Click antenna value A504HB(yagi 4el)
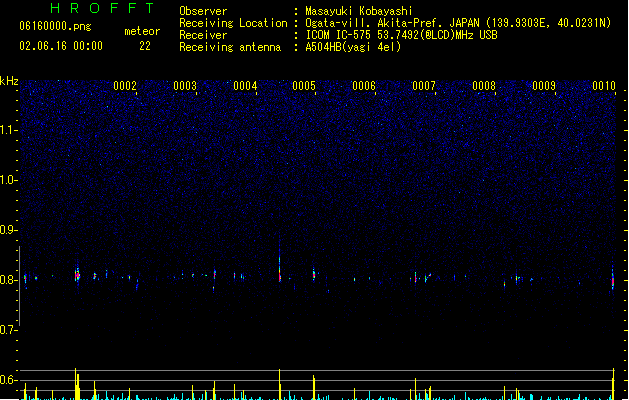The width and height of the screenshot is (629, 400). [x=353, y=47]
